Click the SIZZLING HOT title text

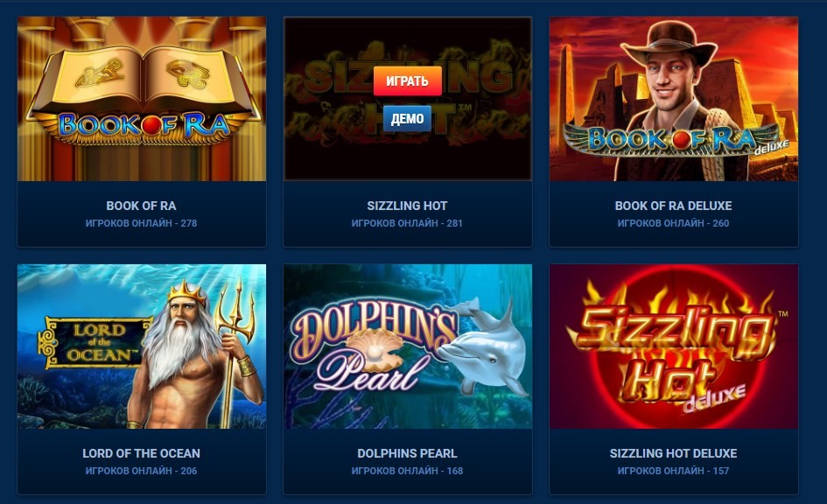pos(407,206)
